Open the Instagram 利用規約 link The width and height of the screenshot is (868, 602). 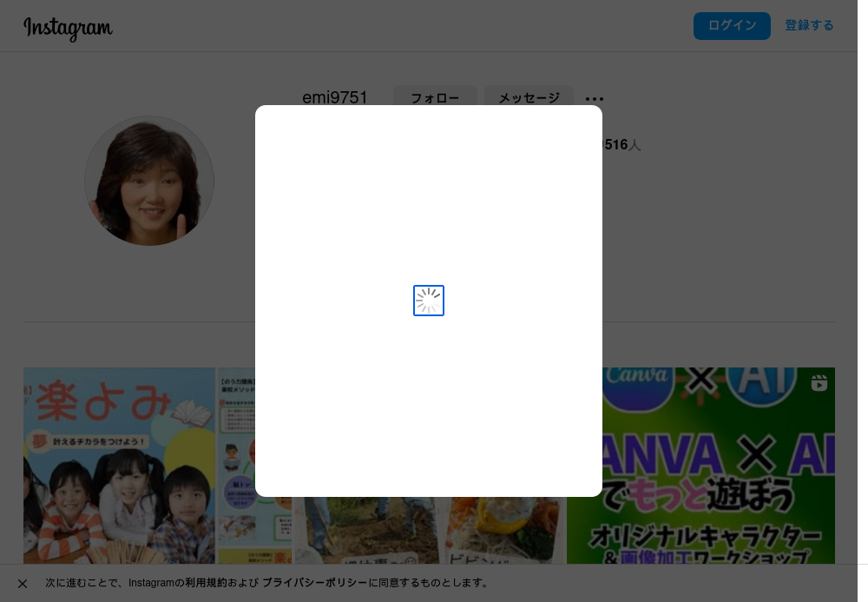point(204,583)
